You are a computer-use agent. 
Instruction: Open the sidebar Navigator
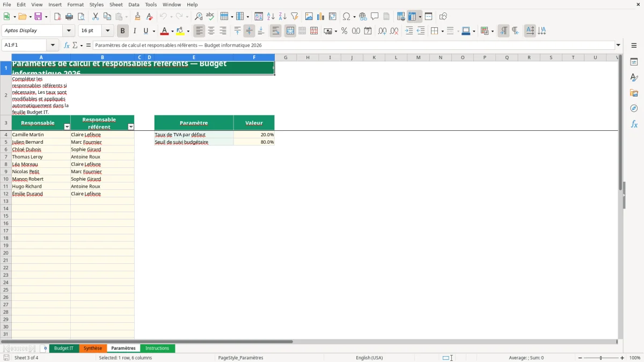634,108
